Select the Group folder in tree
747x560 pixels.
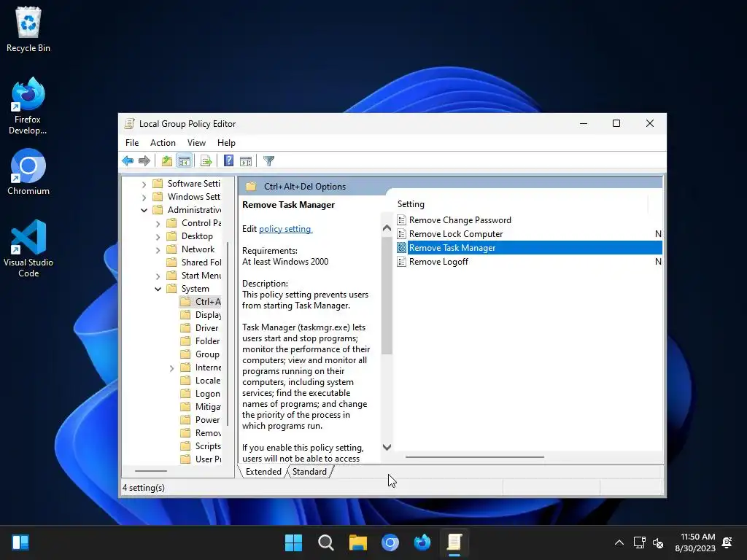pyautogui.click(x=201, y=354)
